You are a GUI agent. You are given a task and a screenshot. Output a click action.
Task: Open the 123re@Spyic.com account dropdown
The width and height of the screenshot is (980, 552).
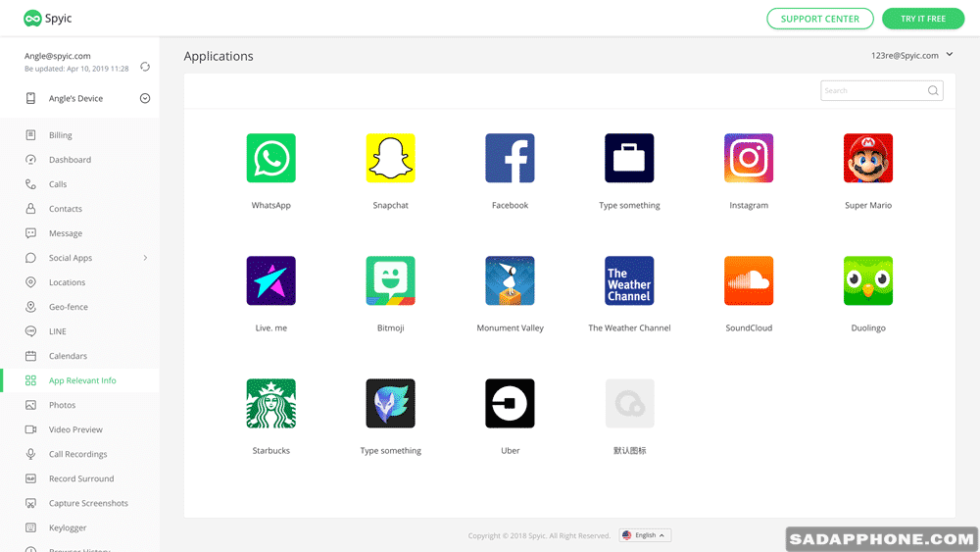tap(950, 55)
